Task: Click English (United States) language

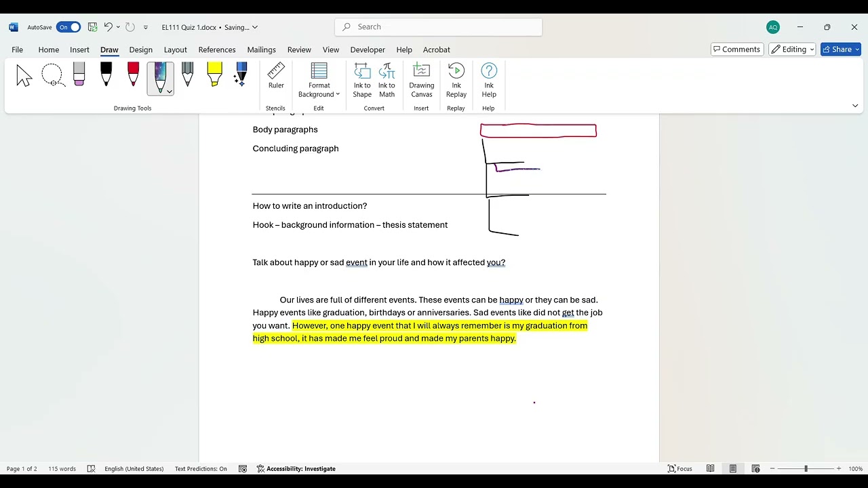Action: coord(134,469)
